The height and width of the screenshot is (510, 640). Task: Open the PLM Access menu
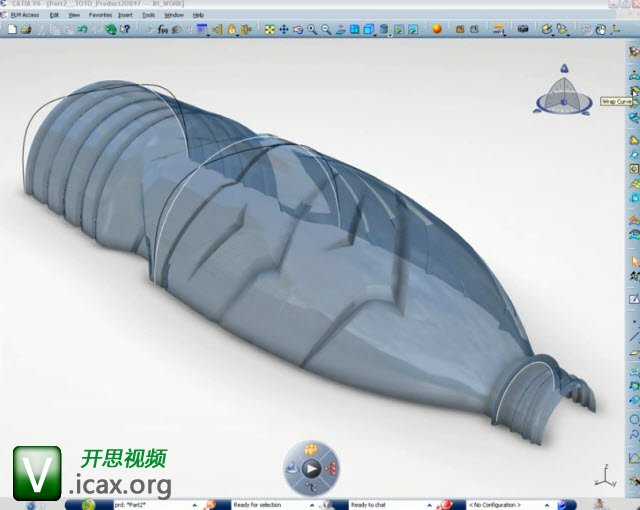(x=25, y=15)
